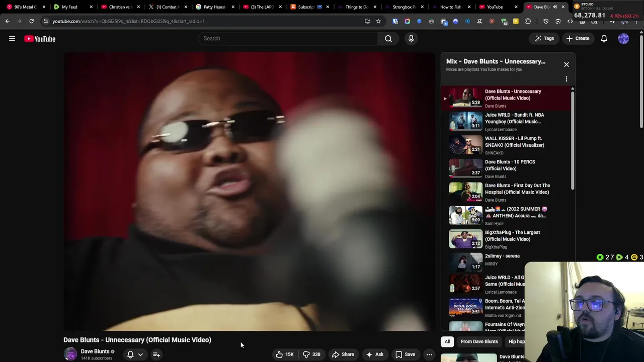Viewport: 644px width, 362px height.
Task: Click the playing Unnecessary playlist thumbnail
Action: pyautogui.click(x=465, y=98)
